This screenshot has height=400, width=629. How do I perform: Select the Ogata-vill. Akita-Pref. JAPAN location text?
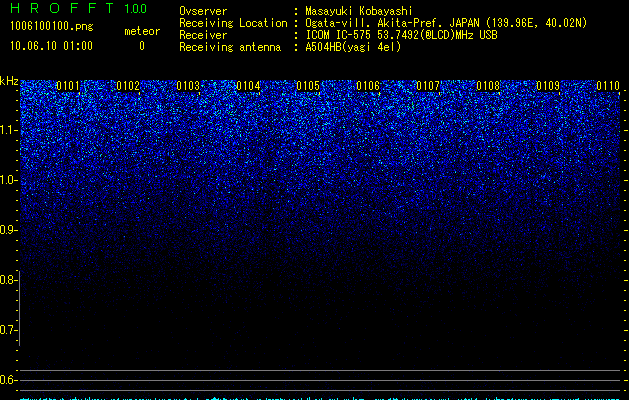[446, 23]
